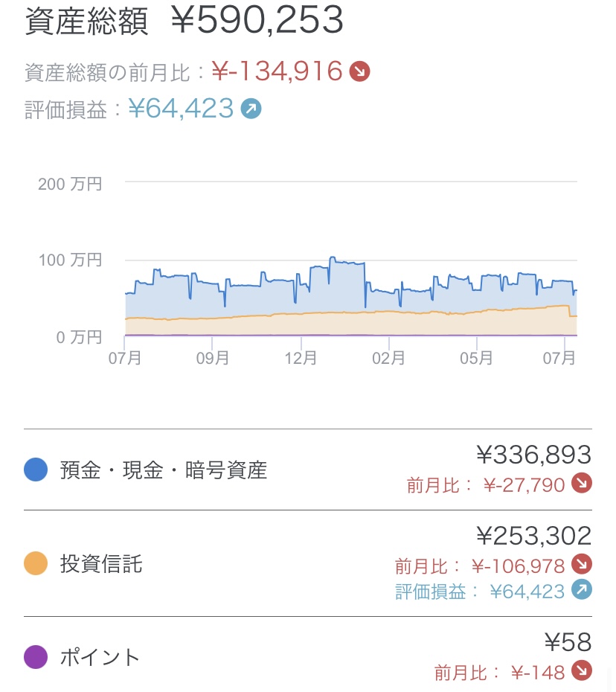
Task: Click the 資産総額 ¥590,253 total amount
Action: click(257, 22)
